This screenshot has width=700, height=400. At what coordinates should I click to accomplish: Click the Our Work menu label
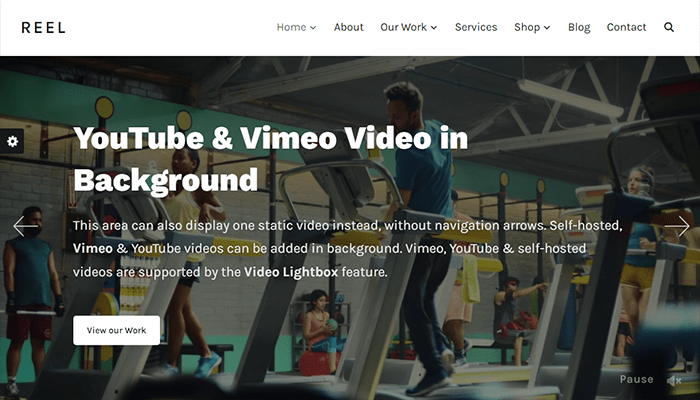click(x=403, y=28)
